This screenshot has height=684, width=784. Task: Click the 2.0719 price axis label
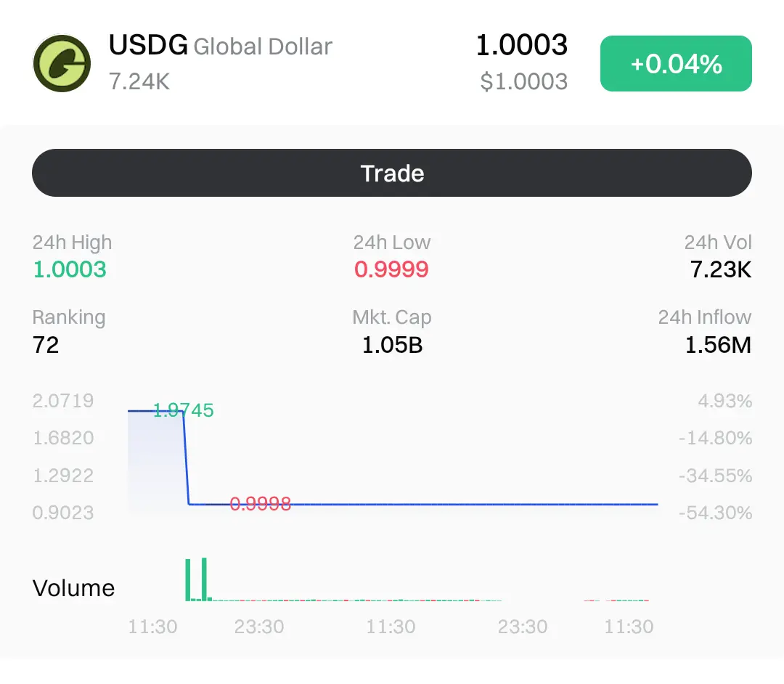(63, 401)
